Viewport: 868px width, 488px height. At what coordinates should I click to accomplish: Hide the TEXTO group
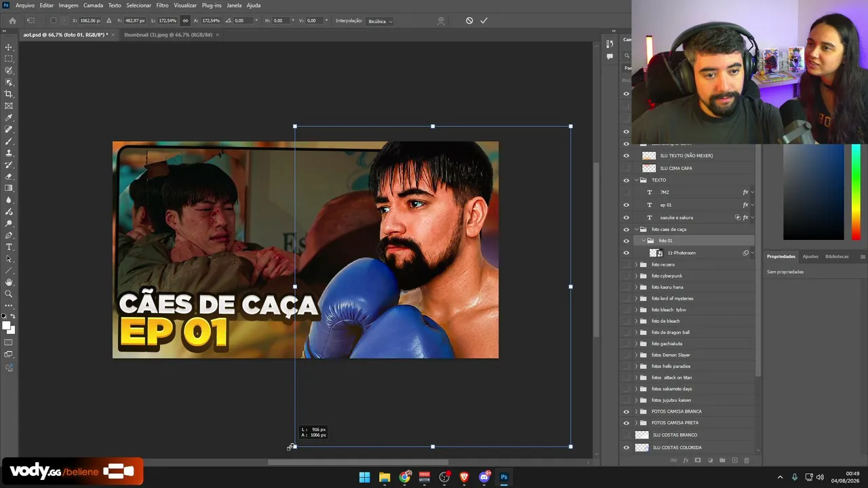pyautogui.click(x=626, y=180)
